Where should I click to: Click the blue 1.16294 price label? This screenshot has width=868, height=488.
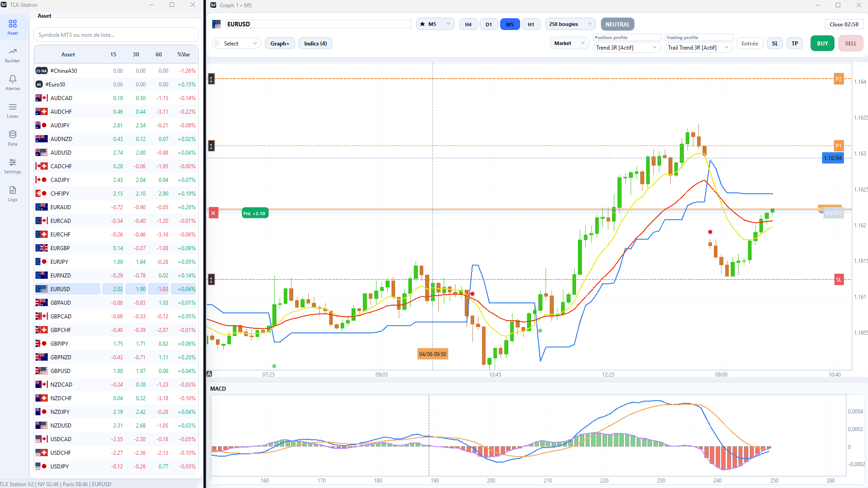tap(833, 158)
